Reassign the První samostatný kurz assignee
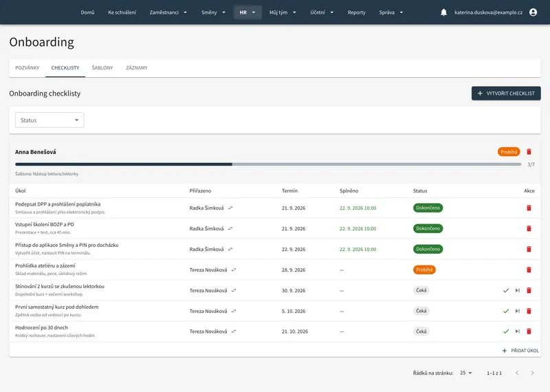Viewport: 550px width, 392px height. click(x=234, y=311)
